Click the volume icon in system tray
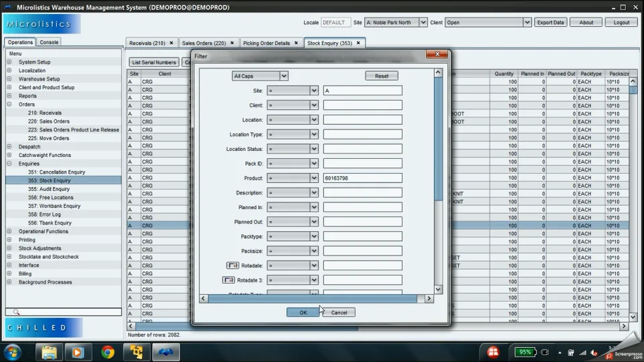The height and width of the screenshot is (362, 644). (x=594, y=353)
